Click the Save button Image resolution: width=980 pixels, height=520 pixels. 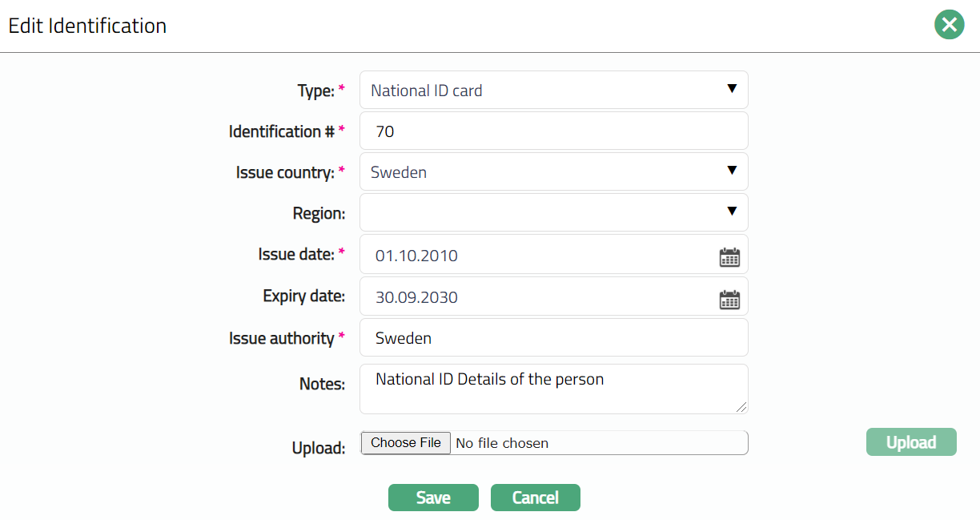433,498
